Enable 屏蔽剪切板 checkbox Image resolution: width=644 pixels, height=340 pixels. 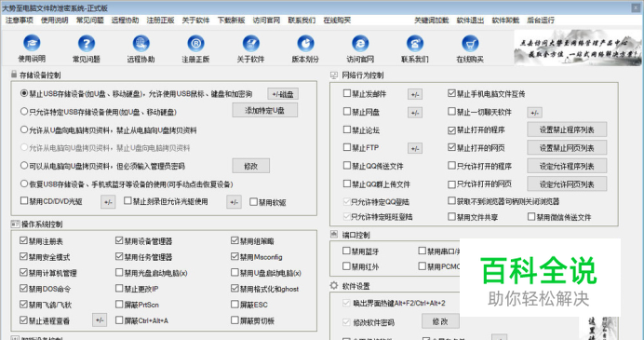(x=235, y=320)
